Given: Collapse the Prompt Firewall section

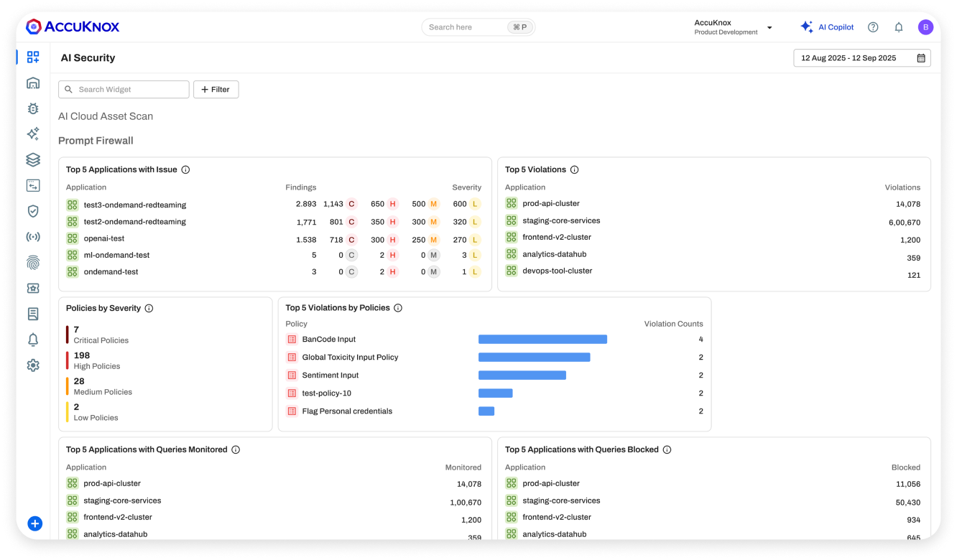Looking at the screenshot, I should (x=96, y=141).
